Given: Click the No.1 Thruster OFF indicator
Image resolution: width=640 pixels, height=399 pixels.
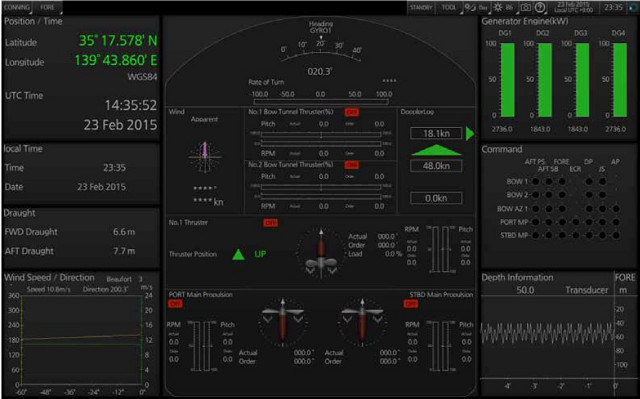Looking at the screenshot, I should [x=270, y=223].
